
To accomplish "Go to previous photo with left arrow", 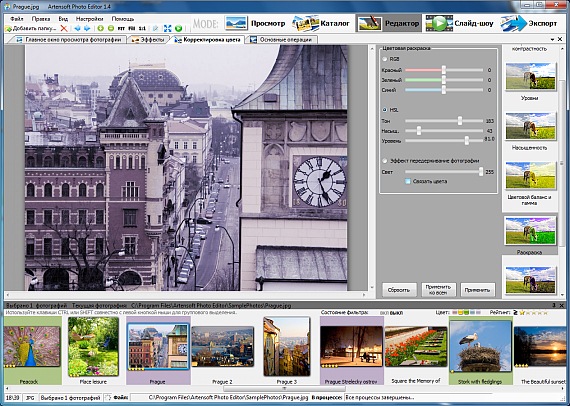I will (x=77, y=28).
